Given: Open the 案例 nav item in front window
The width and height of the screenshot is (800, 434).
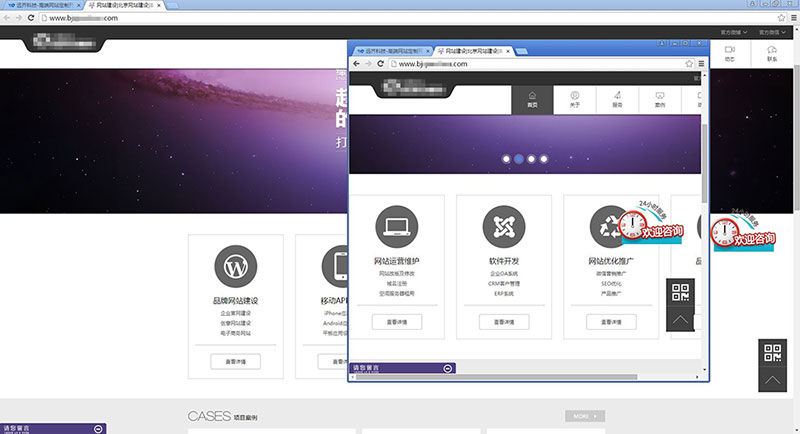Looking at the screenshot, I should 660,99.
